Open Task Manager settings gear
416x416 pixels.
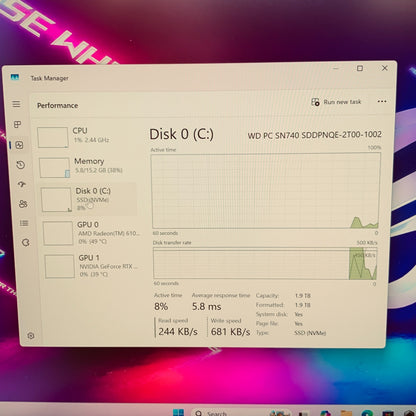click(x=31, y=336)
